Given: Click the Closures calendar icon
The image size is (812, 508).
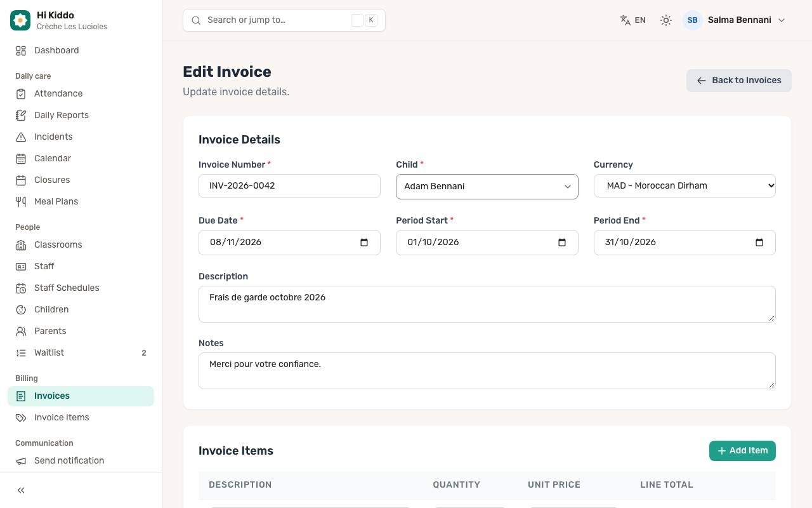Looking at the screenshot, I should pyautogui.click(x=21, y=180).
